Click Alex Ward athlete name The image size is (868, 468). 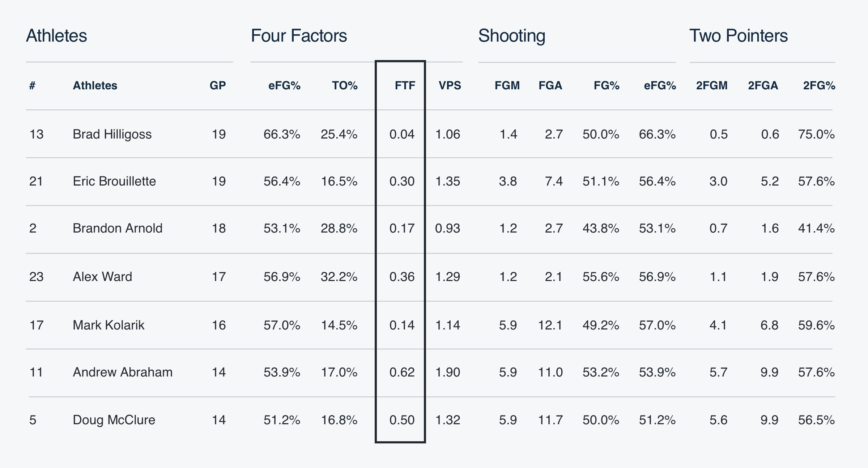[x=102, y=277]
